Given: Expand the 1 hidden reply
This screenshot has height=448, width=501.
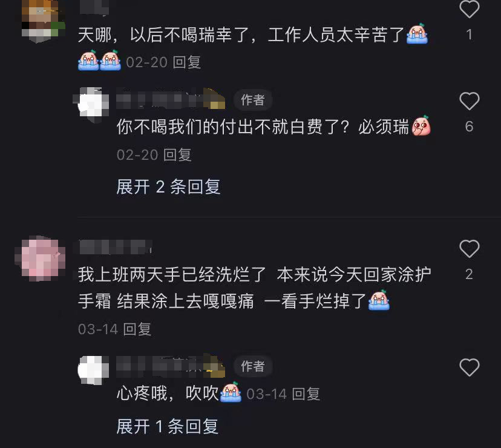Looking at the screenshot, I should point(168,426).
